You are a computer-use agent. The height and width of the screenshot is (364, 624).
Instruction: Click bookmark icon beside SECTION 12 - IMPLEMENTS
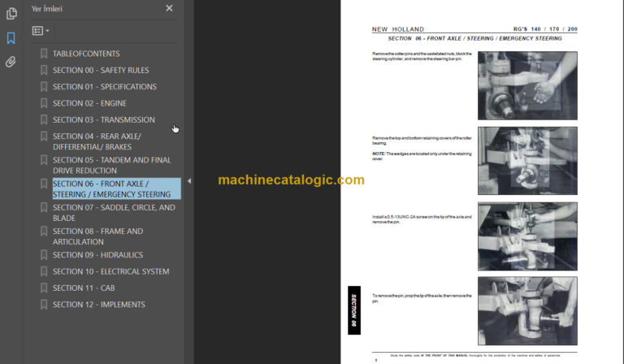[44, 305]
